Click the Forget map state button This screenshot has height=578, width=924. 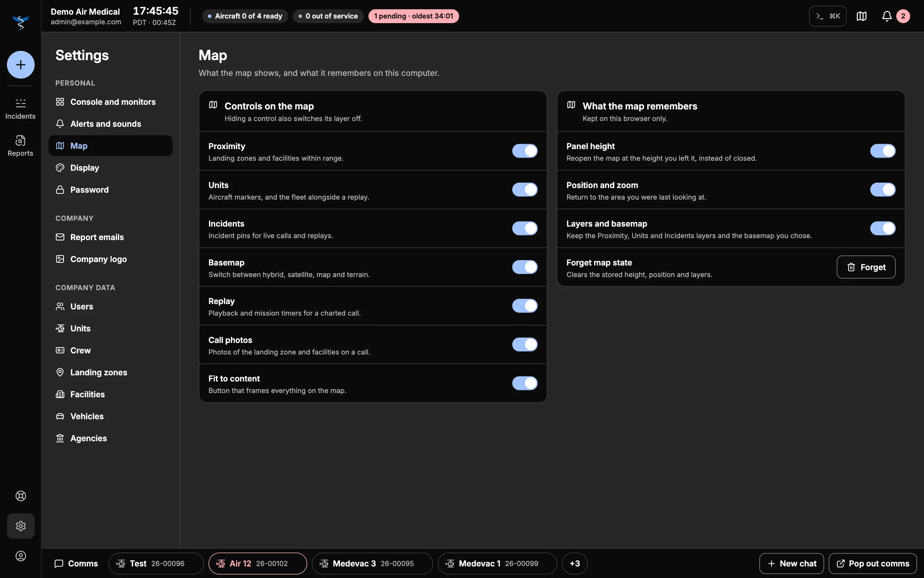click(866, 267)
